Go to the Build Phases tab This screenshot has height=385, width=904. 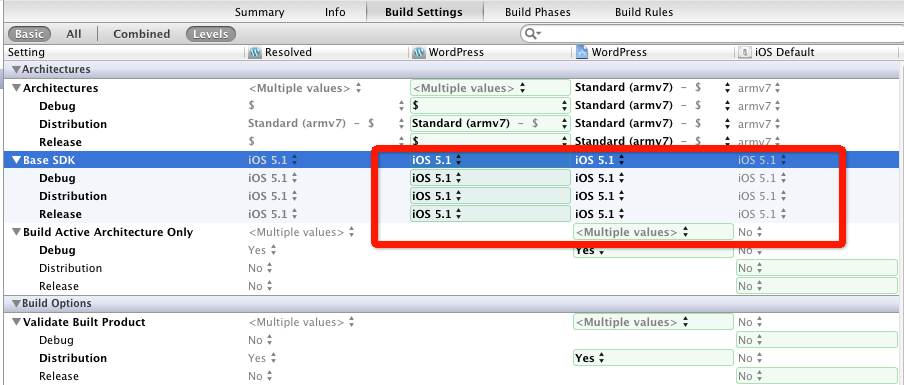pyautogui.click(x=537, y=12)
